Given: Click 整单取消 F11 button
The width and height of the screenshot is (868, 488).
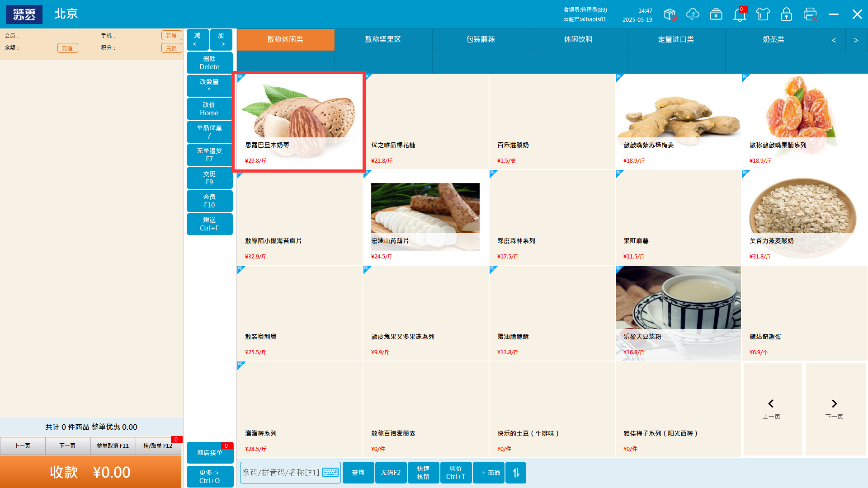Looking at the screenshot, I should (113, 446).
